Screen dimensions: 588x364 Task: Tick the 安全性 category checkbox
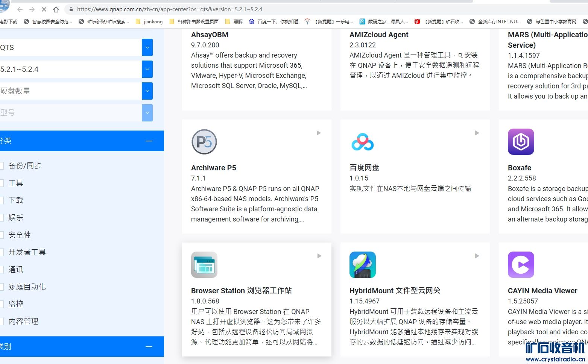[x=2, y=235]
